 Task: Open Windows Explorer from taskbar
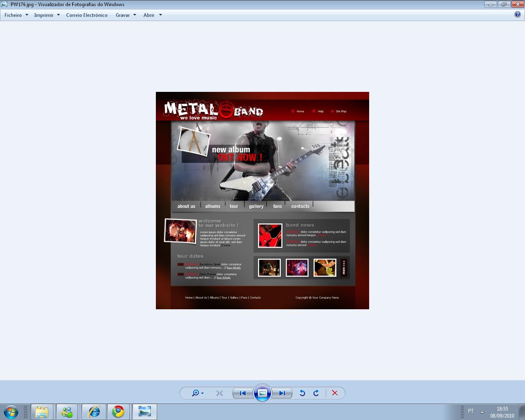click(x=42, y=411)
